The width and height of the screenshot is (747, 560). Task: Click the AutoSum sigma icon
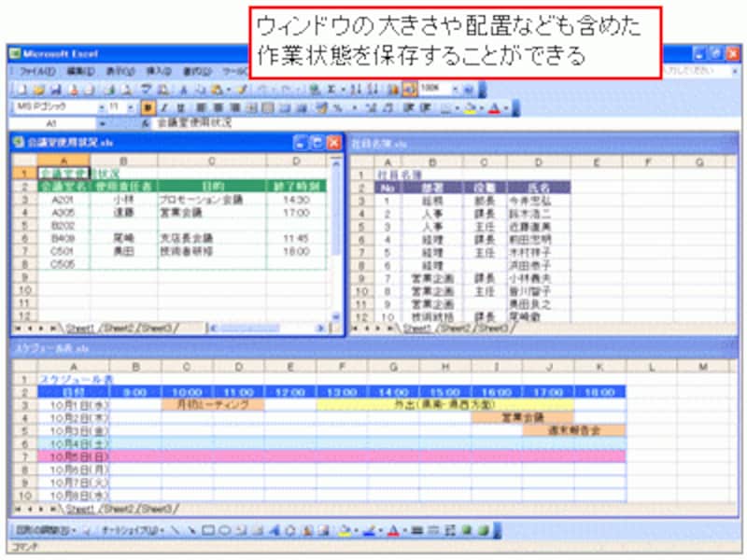coord(330,89)
